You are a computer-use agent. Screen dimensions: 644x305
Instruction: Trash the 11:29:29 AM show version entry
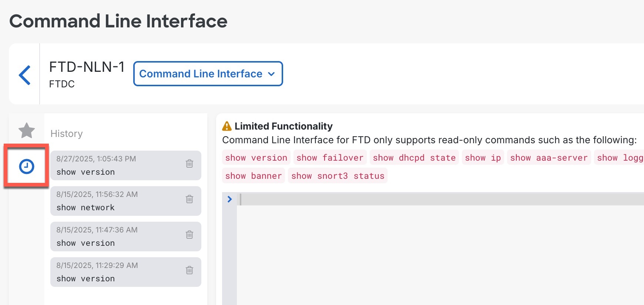[189, 270]
